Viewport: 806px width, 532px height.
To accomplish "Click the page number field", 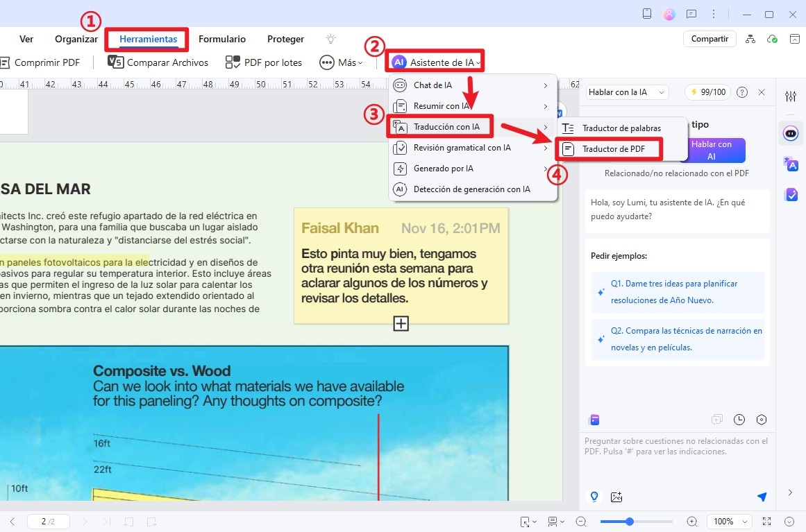I will click(x=48, y=522).
